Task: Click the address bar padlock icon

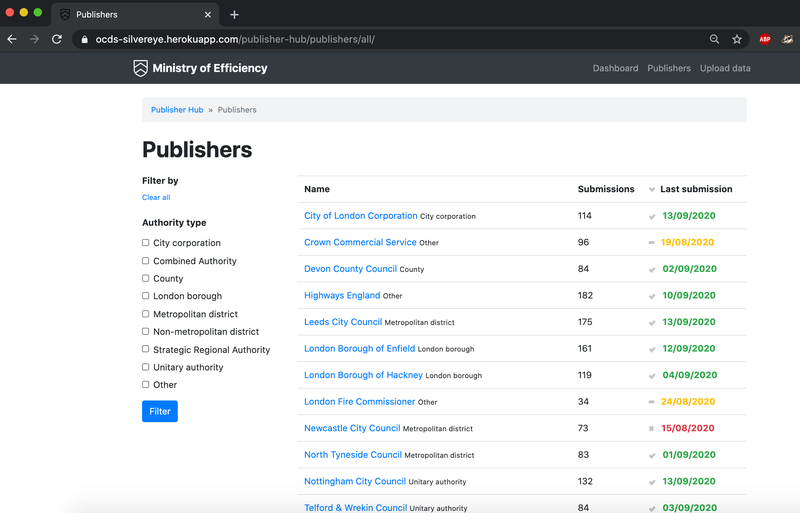Action: 85,39
